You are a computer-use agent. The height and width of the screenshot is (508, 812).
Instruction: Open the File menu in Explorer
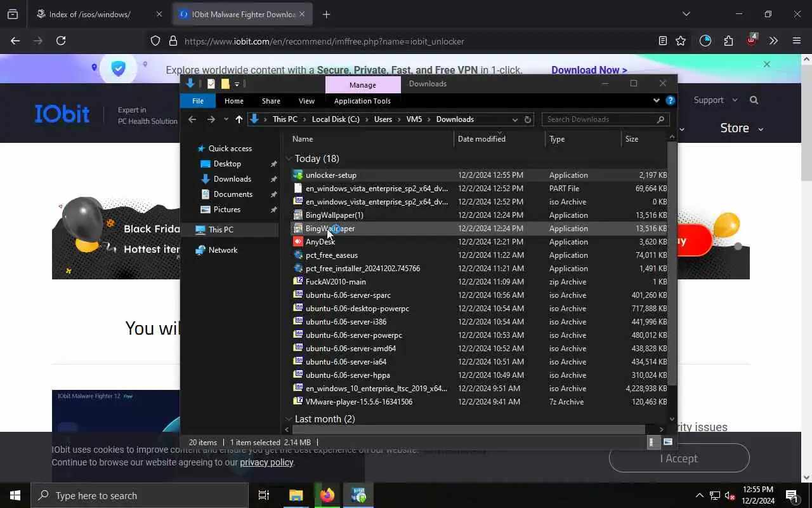pyautogui.click(x=198, y=100)
